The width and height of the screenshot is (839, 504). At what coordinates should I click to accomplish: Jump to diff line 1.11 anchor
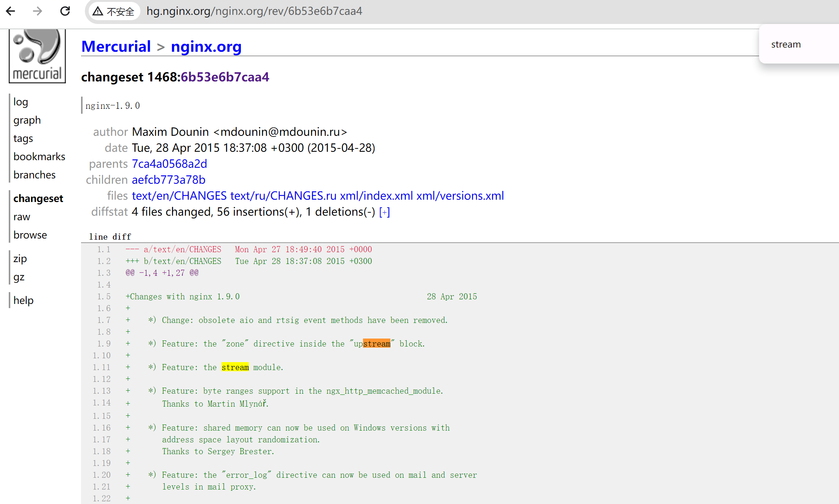(102, 367)
